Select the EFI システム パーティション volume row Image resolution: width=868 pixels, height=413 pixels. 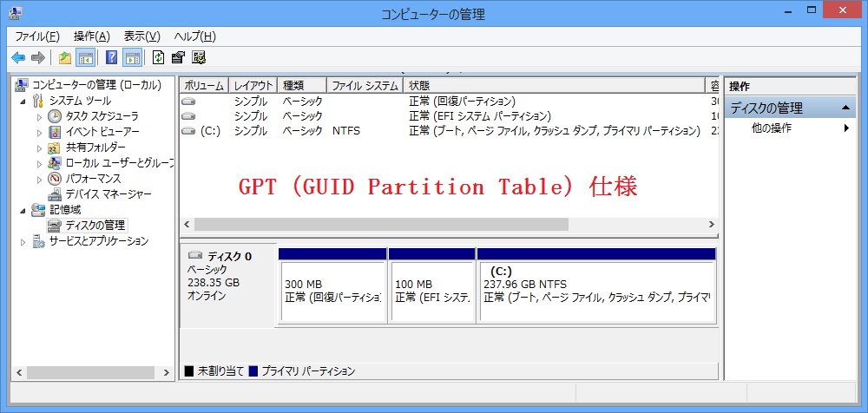(x=449, y=116)
